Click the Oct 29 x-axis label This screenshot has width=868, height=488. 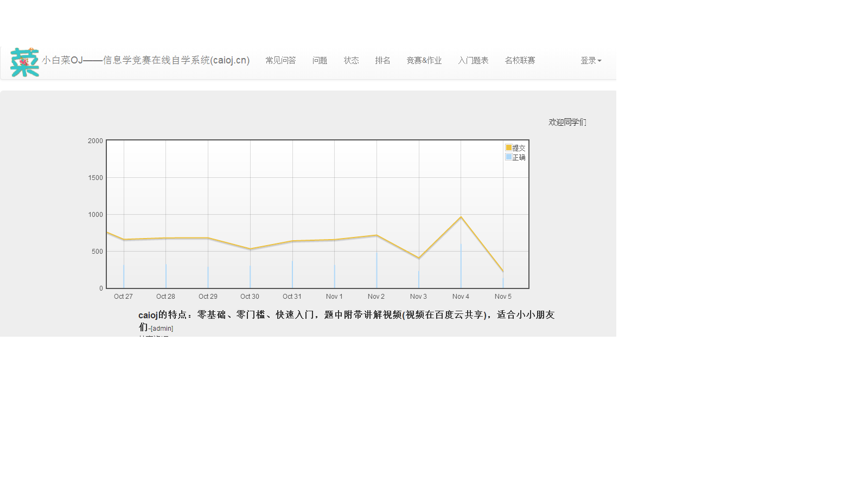click(208, 297)
